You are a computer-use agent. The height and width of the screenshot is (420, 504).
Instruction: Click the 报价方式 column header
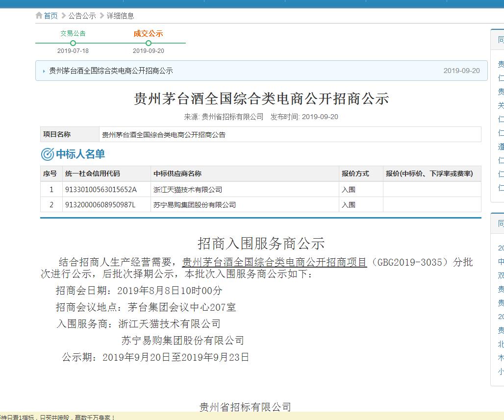pyautogui.click(x=361, y=173)
